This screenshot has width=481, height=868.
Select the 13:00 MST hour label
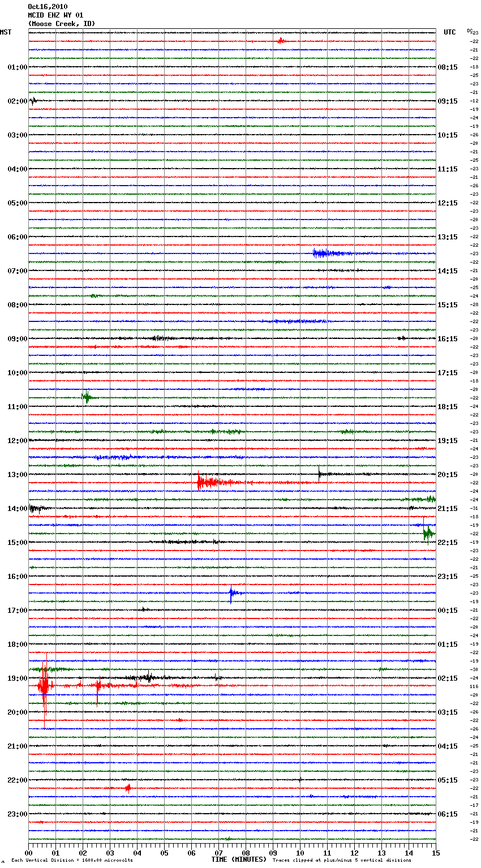coord(18,475)
